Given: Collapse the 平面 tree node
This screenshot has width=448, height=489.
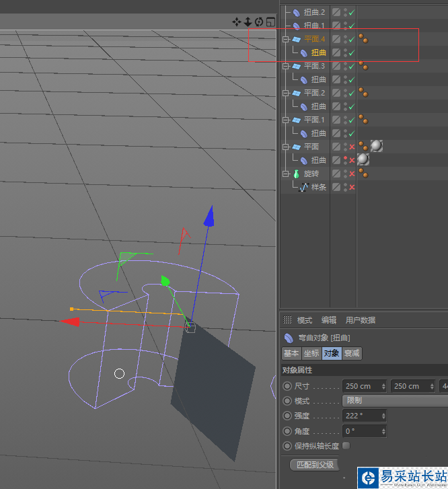Looking at the screenshot, I should coord(285,147).
